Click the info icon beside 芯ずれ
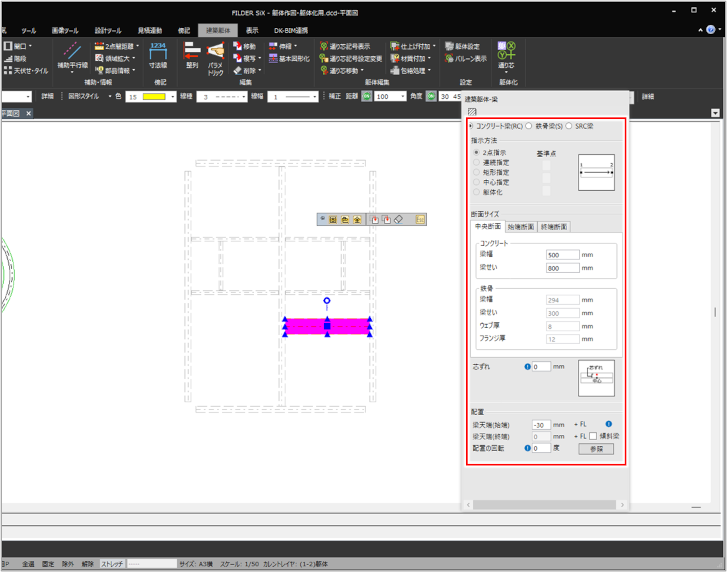 click(x=528, y=367)
